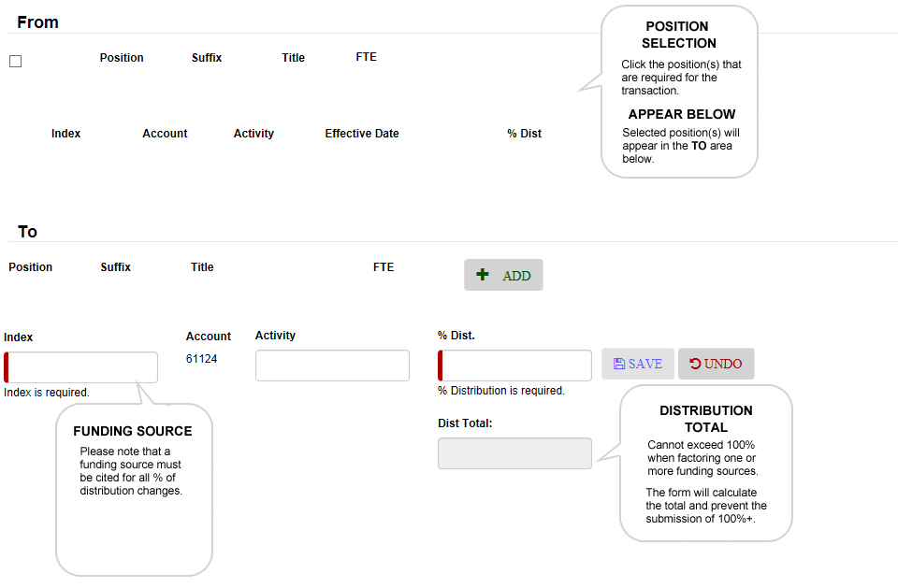The width and height of the screenshot is (898, 588).
Task: Click the Effective Date column header
Action: (x=362, y=133)
